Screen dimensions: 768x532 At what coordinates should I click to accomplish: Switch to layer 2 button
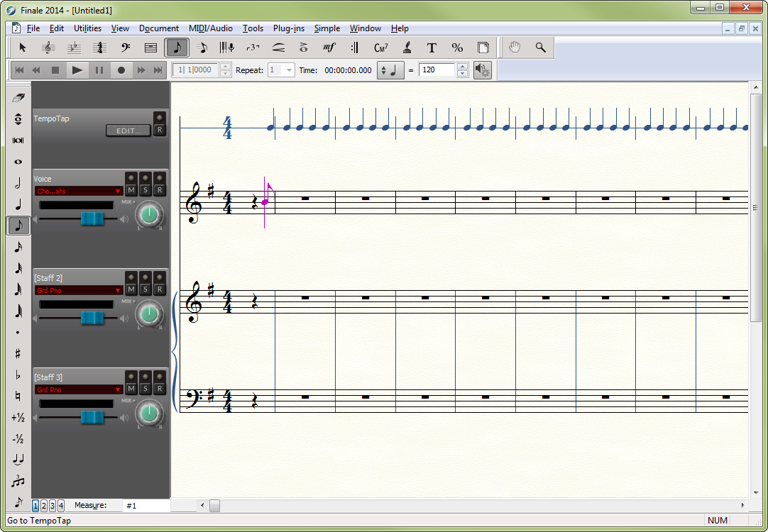click(43, 506)
